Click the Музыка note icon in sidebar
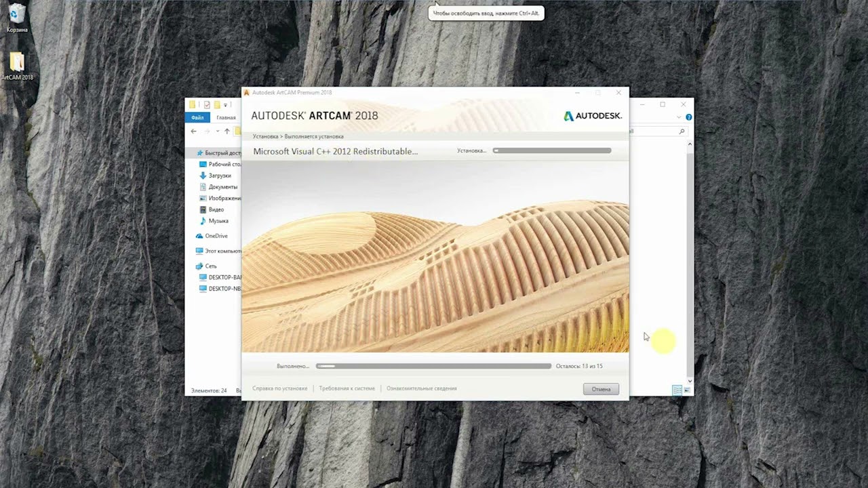868x488 pixels. (x=203, y=221)
